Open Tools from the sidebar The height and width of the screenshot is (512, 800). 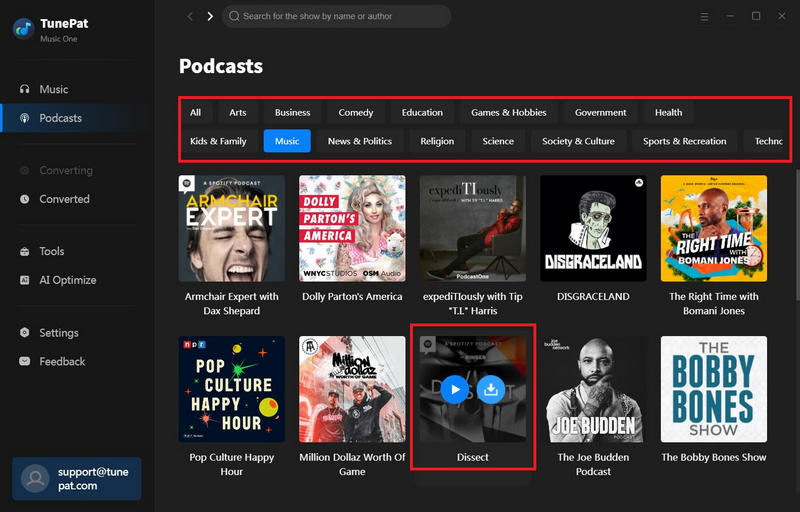pos(52,251)
